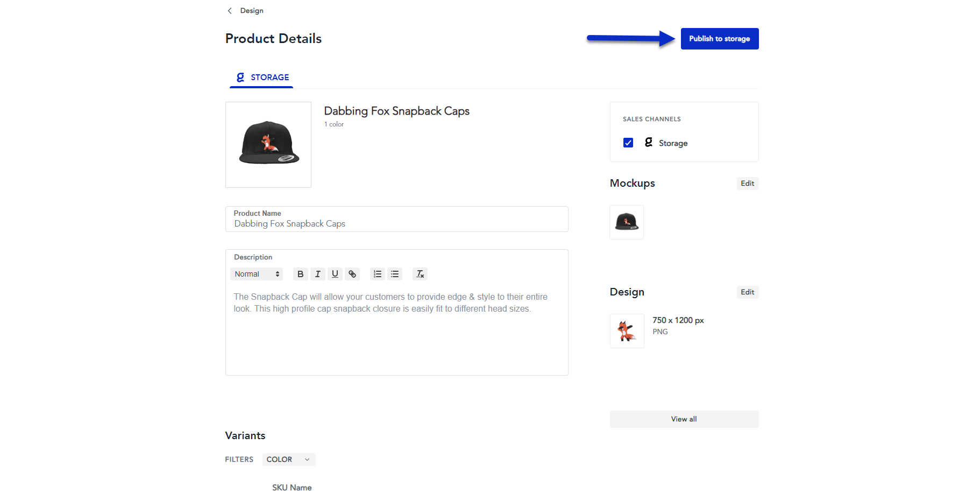Click View all under the Design section
This screenshot has width=980, height=493.
pyautogui.click(x=684, y=419)
